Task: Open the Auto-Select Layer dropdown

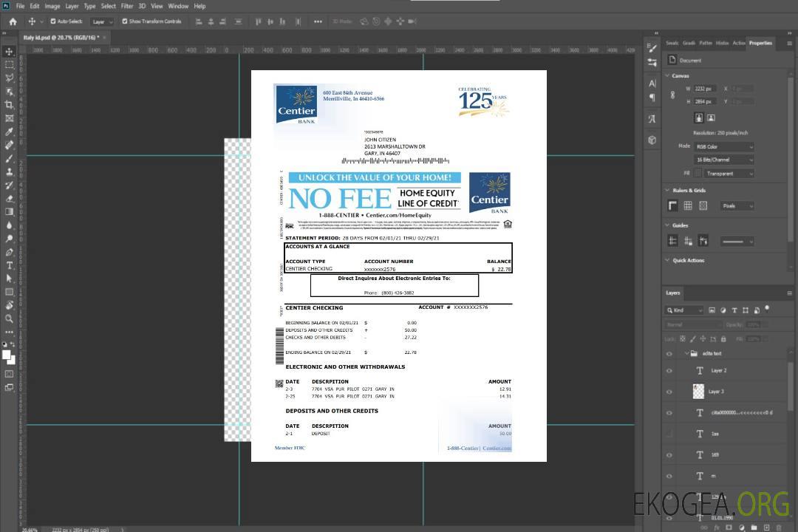Action: pos(102,22)
